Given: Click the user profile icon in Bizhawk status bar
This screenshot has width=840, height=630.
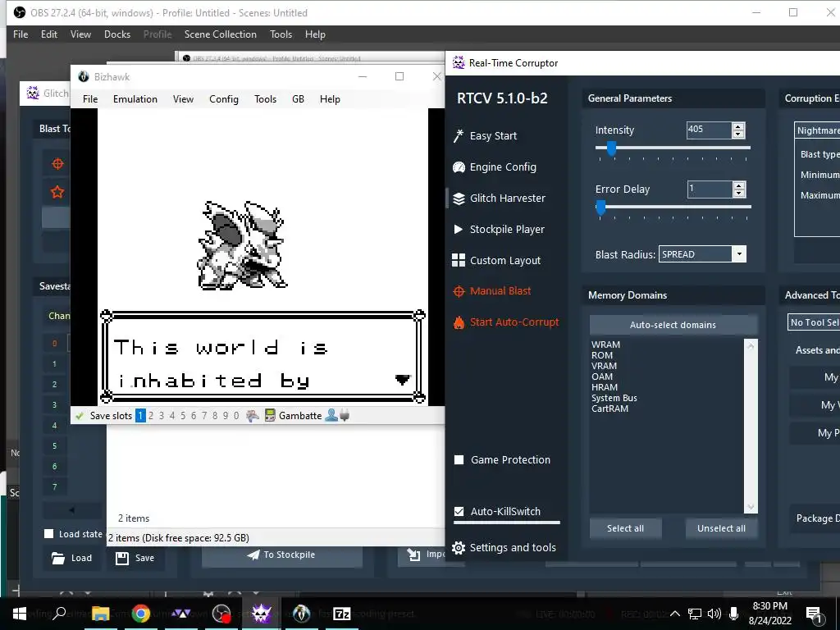Looking at the screenshot, I should [x=331, y=415].
